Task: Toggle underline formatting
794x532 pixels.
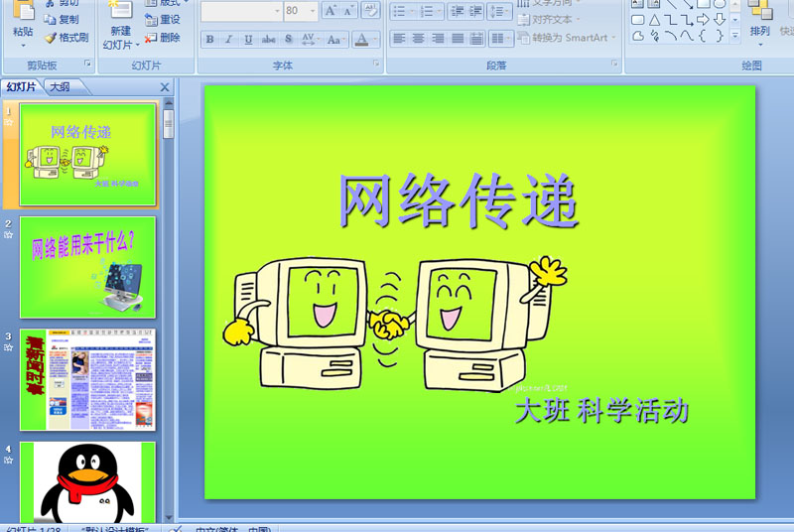Action: [248, 40]
